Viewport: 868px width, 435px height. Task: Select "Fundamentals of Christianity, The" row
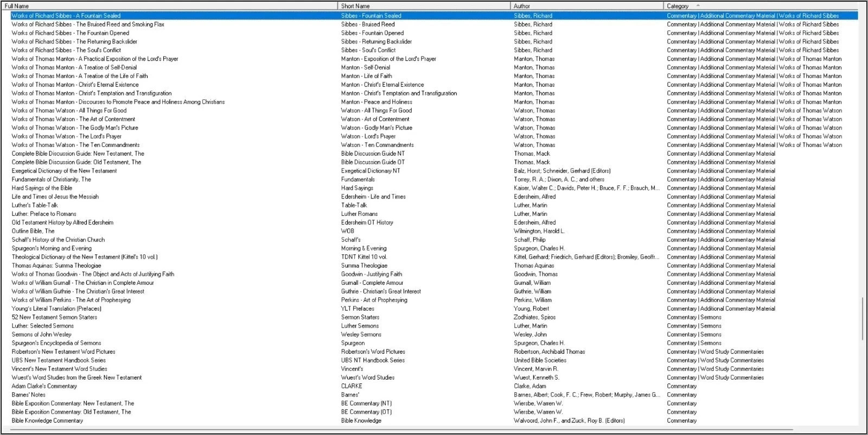tap(434, 180)
